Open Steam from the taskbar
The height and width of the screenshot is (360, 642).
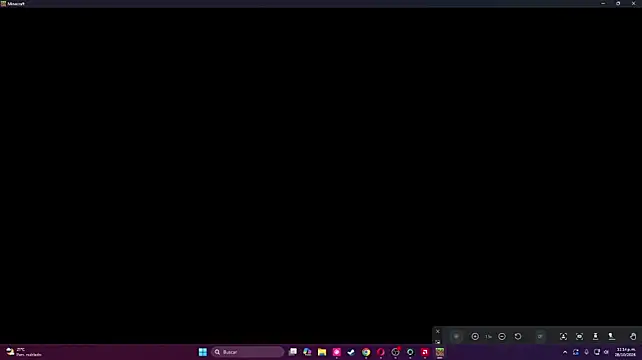click(351, 352)
